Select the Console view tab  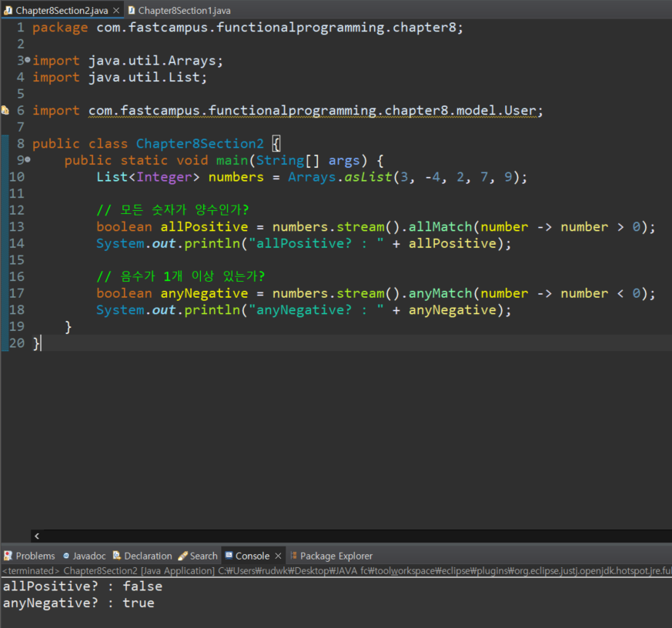[x=252, y=556]
